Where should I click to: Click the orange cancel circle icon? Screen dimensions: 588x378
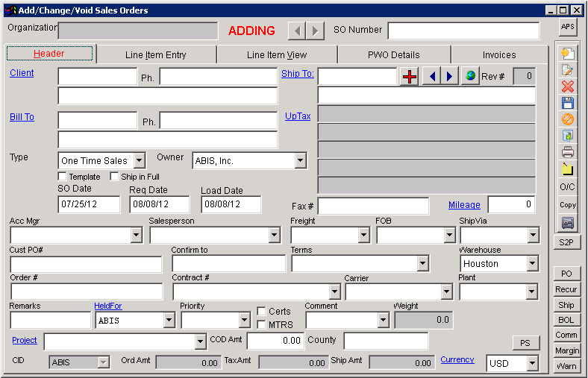coord(568,119)
